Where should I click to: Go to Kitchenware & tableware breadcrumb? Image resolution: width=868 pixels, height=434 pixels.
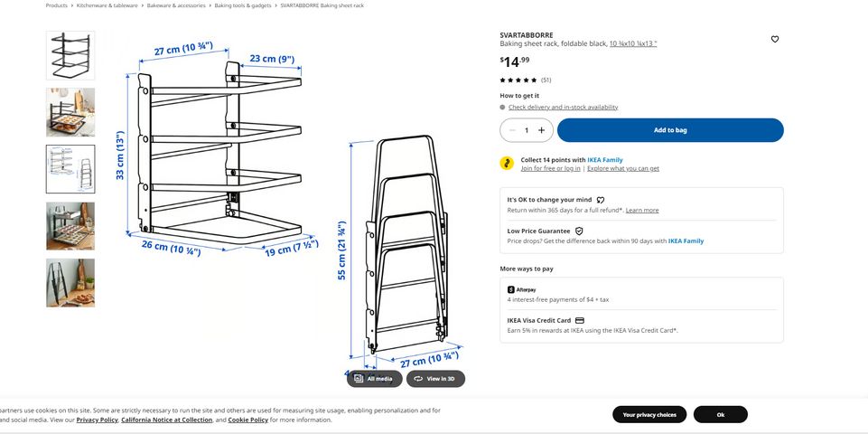tap(107, 5)
